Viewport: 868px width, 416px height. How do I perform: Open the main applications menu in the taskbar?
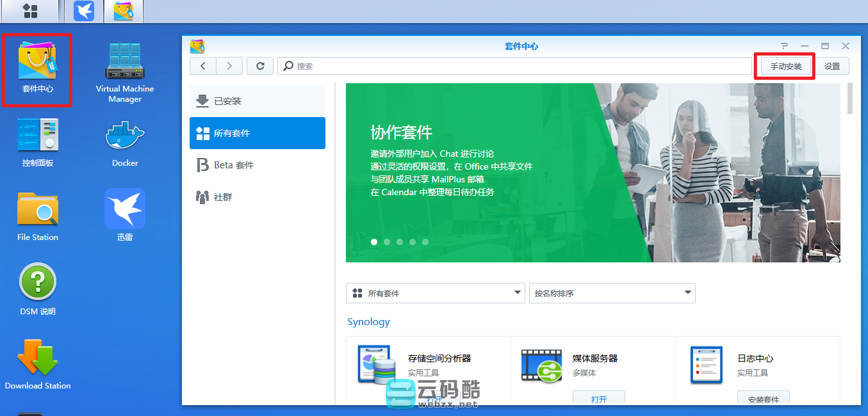(x=30, y=11)
